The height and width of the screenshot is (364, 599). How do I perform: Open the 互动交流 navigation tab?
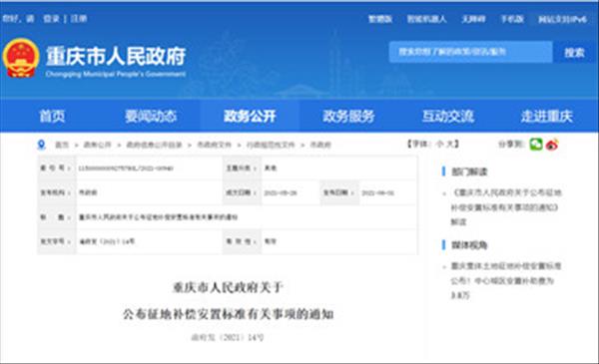(x=447, y=116)
